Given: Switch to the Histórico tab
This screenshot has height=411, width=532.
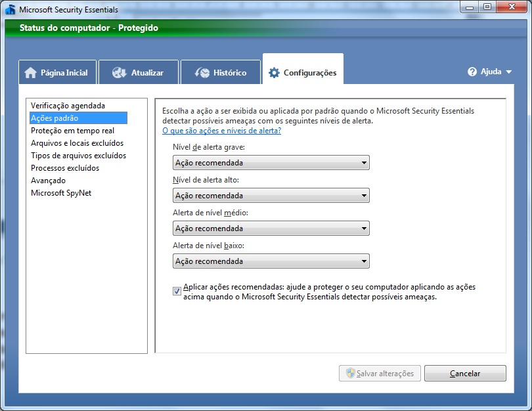Looking at the screenshot, I should click(221, 72).
